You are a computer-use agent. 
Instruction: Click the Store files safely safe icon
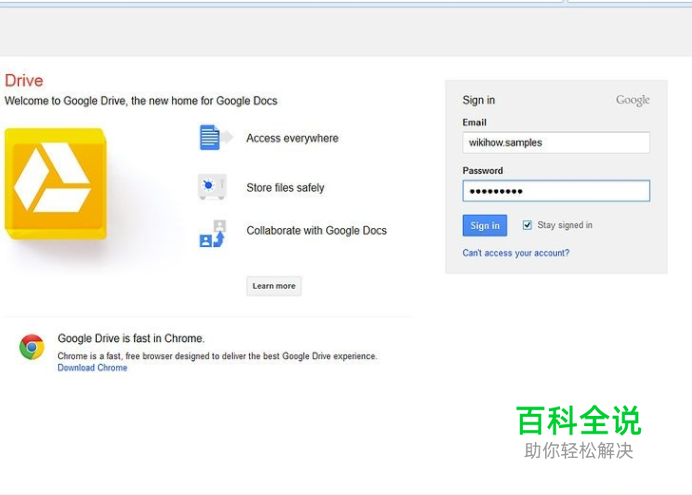click(x=212, y=187)
